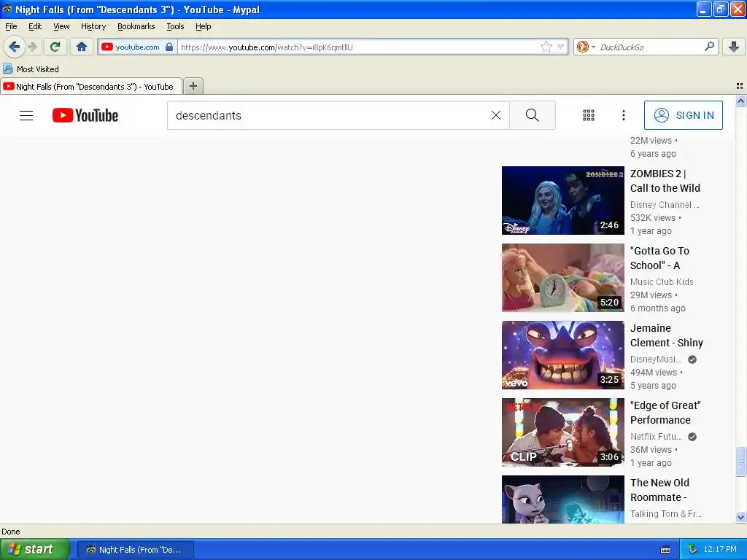Image resolution: width=747 pixels, height=560 pixels.
Task: Open the Gotta Go To School thumbnail
Action: click(562, 278)
